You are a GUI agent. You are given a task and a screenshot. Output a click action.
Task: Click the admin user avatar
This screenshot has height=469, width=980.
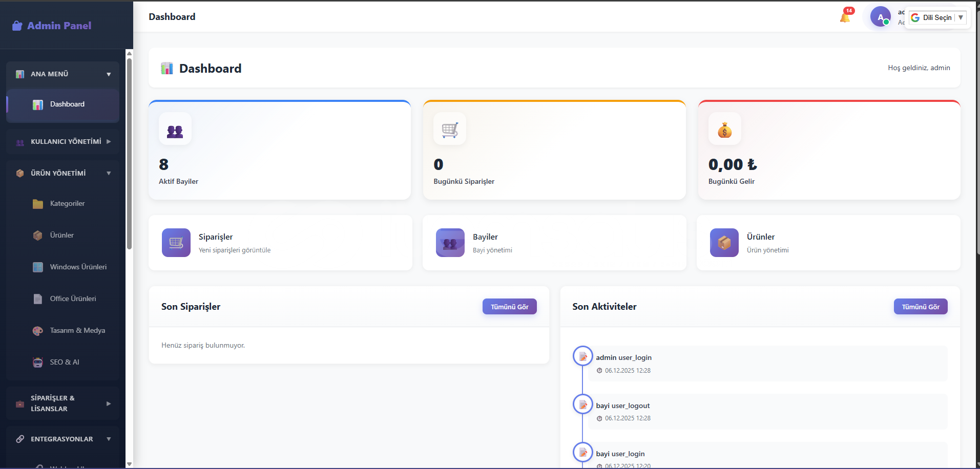click(x=880, y=17)
